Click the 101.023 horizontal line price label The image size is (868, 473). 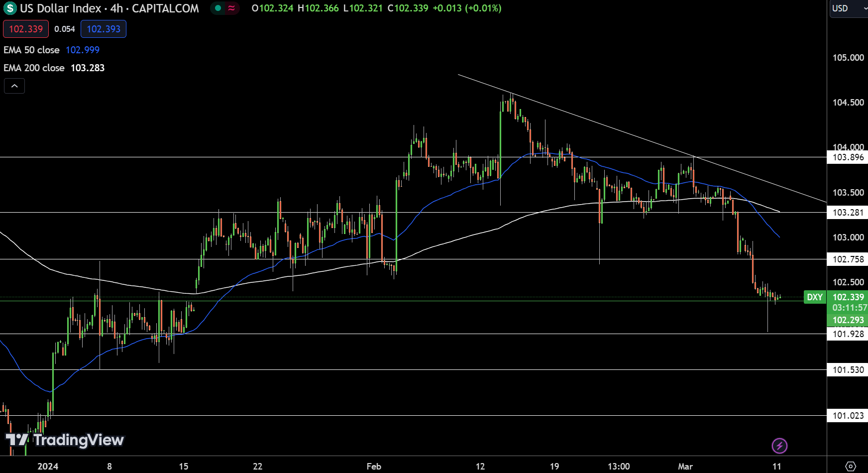848,416
